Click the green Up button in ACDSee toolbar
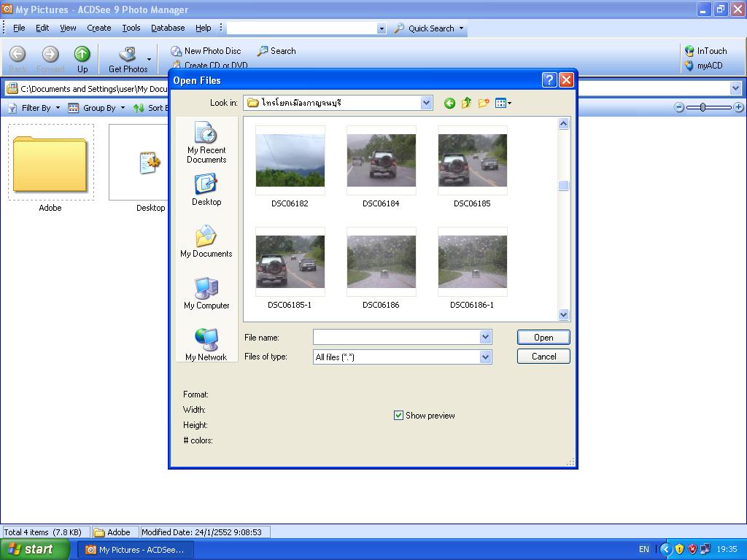The height and width of the screenshot is (560, 747). coord(82,59)
